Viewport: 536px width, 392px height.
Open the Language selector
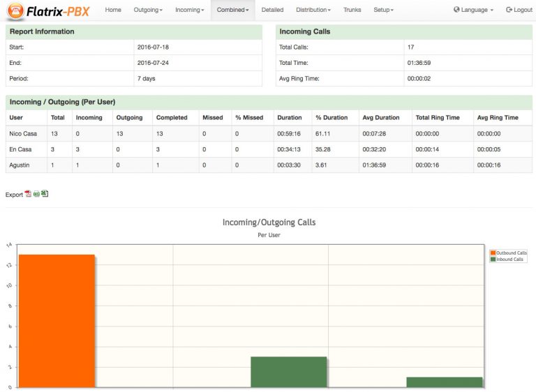click(x=473, y=10)
